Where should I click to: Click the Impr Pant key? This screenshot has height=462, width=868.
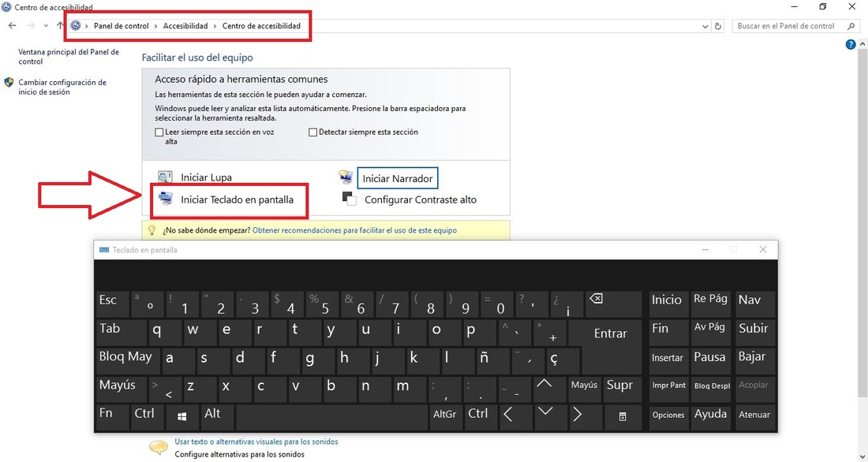(668, 389)
